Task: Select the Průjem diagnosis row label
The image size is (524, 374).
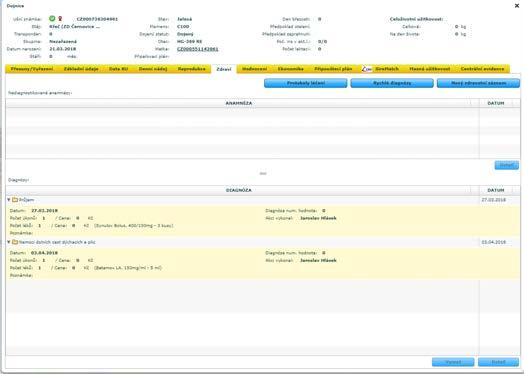Action: tap(26, 200)
